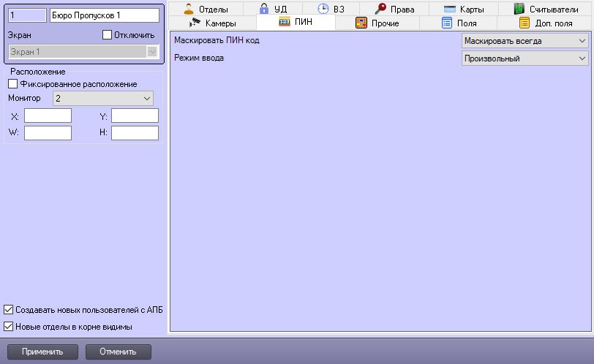
Task: Open the Маскировать ПИН код dropdown
Action: pyautogui.click(x=525, y=41)
